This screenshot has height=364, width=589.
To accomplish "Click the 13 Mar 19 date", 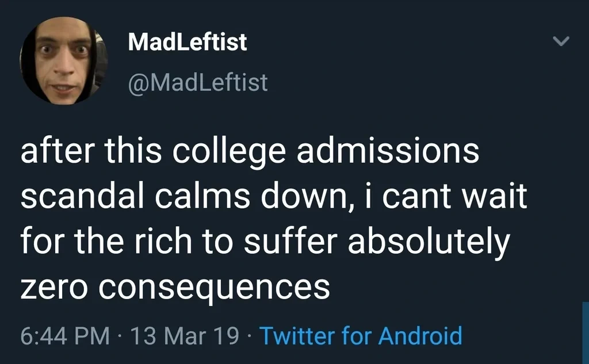I will coord(184,335).
